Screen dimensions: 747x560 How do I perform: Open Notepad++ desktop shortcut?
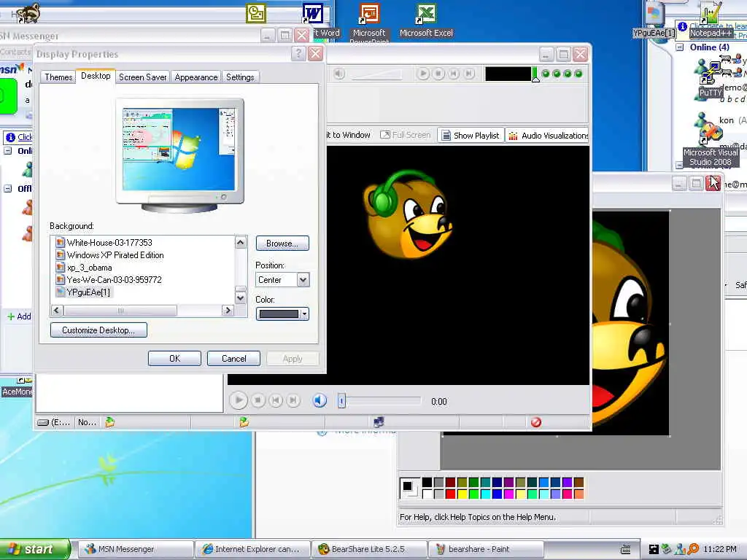click(711, 20)
